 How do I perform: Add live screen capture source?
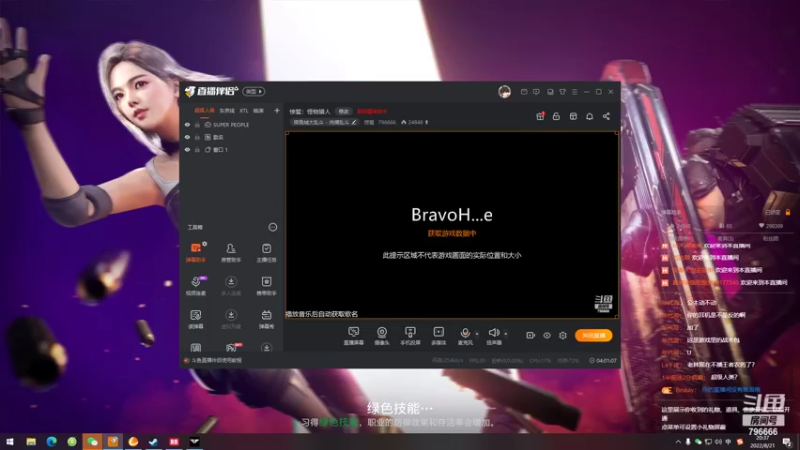click(354, 336)
